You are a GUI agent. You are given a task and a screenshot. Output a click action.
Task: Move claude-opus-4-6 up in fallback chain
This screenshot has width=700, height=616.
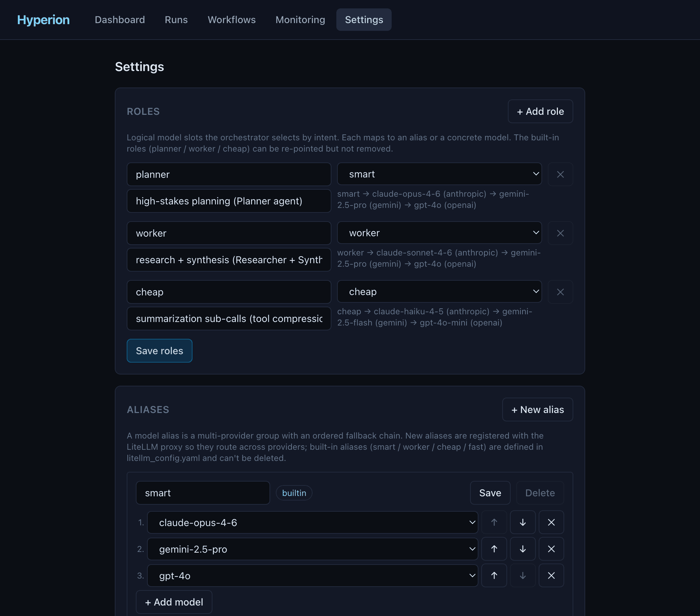(x=494, y=522)
